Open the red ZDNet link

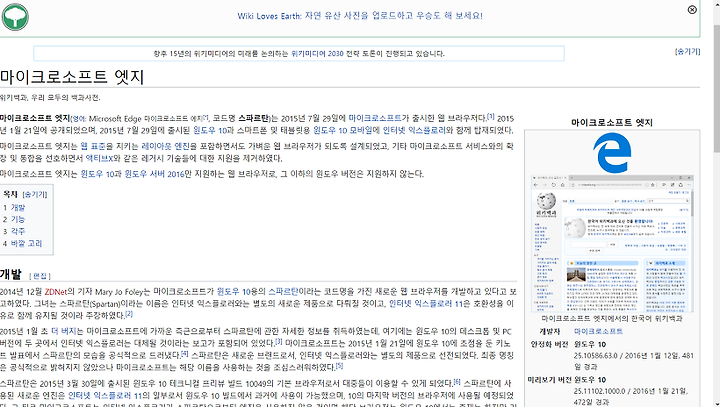coord(56,292)
